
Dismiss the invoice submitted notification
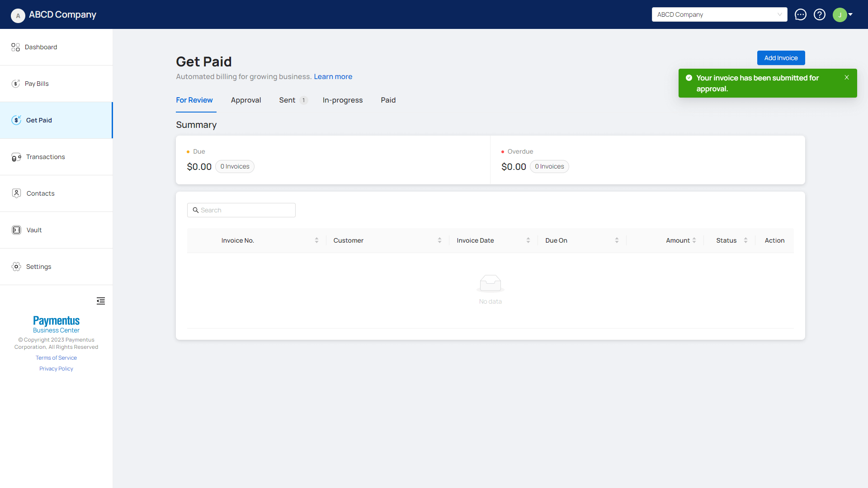tap(847, 77)
